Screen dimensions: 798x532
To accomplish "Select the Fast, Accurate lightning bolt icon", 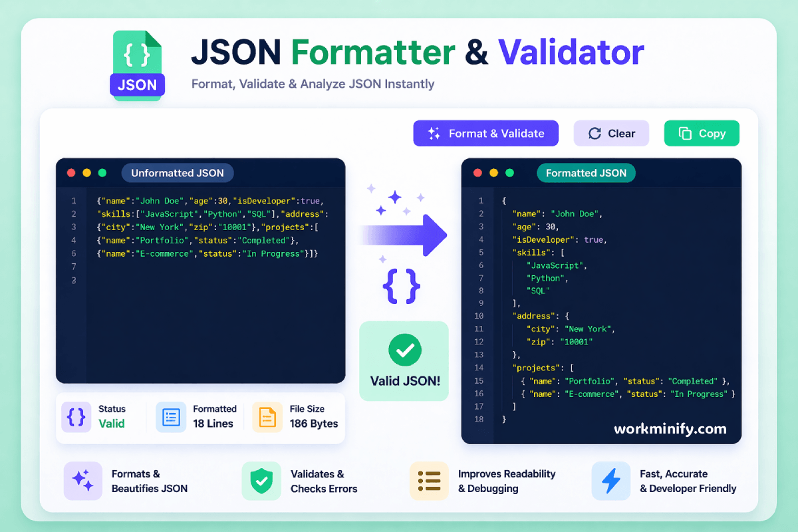I will [x=611, y=481].
